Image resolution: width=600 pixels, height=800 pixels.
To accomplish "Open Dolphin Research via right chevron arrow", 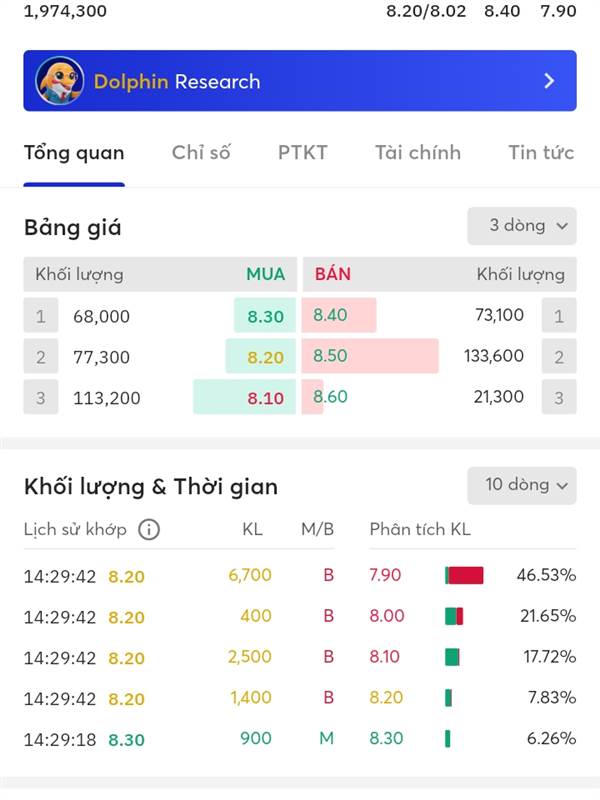I will click(549, 81).
